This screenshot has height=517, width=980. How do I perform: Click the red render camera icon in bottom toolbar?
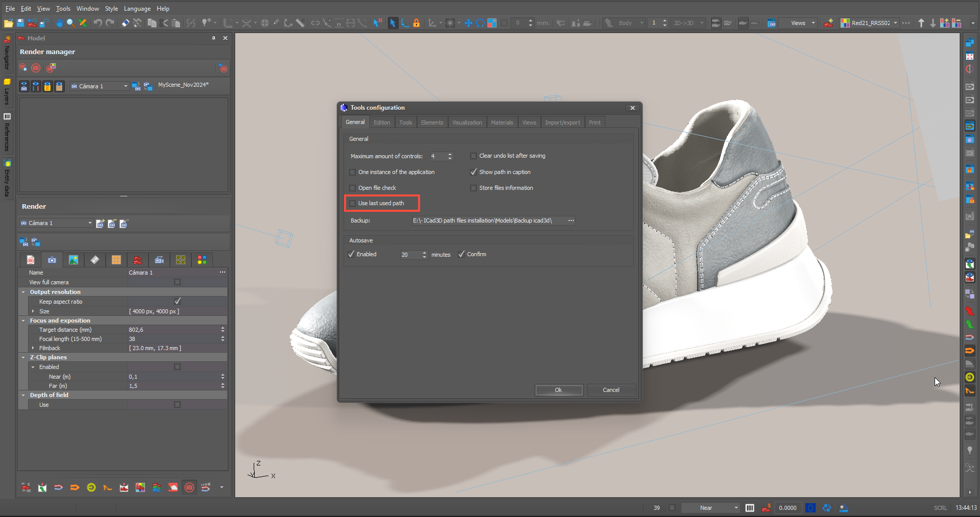click(x=189, y=487)
